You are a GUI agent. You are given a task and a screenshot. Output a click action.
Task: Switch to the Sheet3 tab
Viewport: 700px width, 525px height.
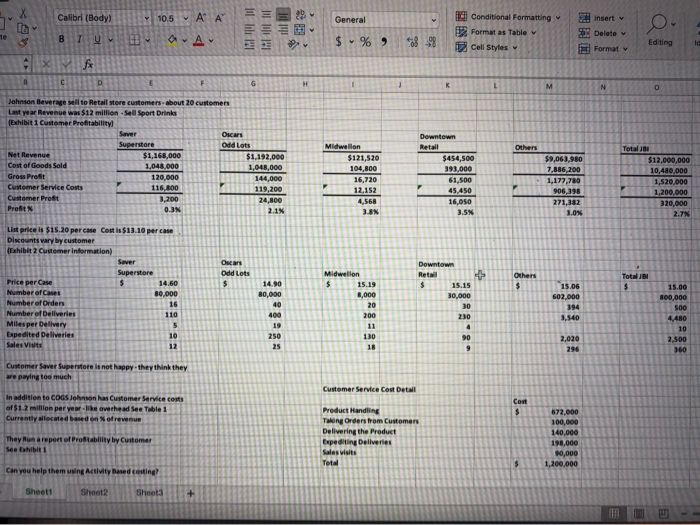(149, 492)
